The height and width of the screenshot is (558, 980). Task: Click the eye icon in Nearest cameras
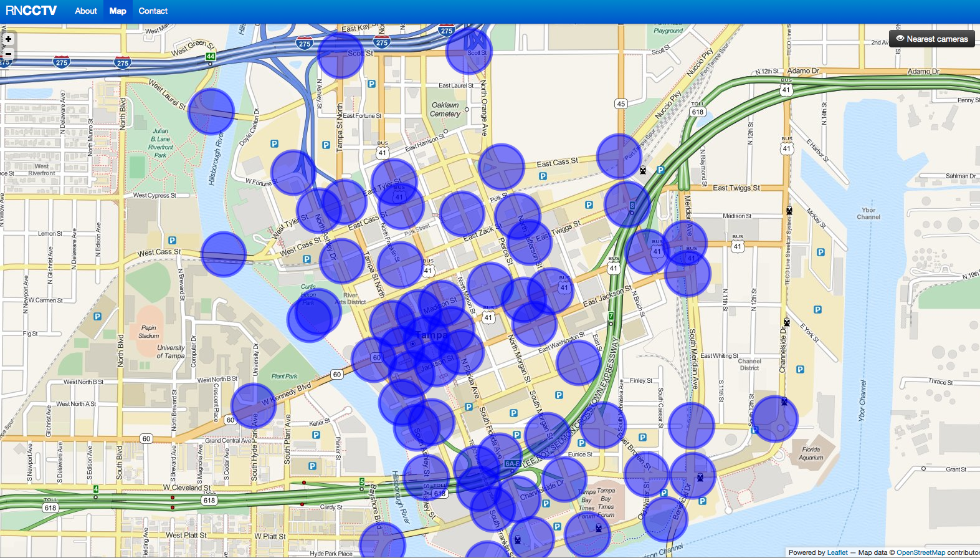point(900,39)
